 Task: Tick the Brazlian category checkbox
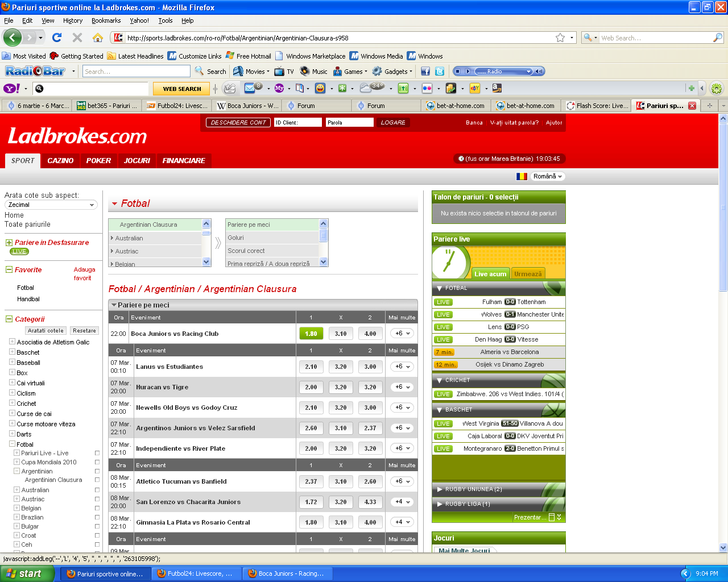pyautogui.click(x=97, y=517)
